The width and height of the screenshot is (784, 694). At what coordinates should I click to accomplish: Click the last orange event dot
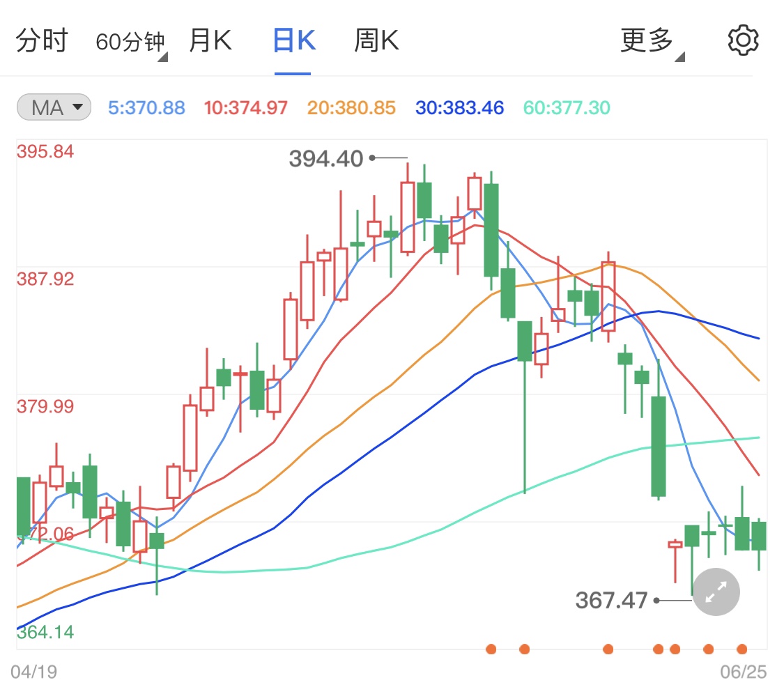coord(742,649)
